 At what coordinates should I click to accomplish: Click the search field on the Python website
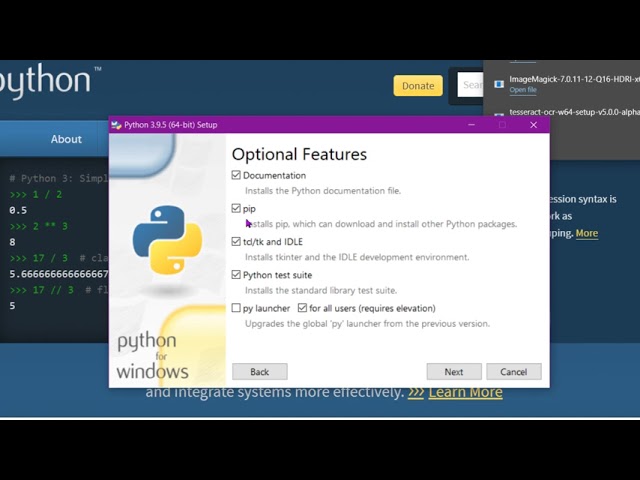pos(470,85)
